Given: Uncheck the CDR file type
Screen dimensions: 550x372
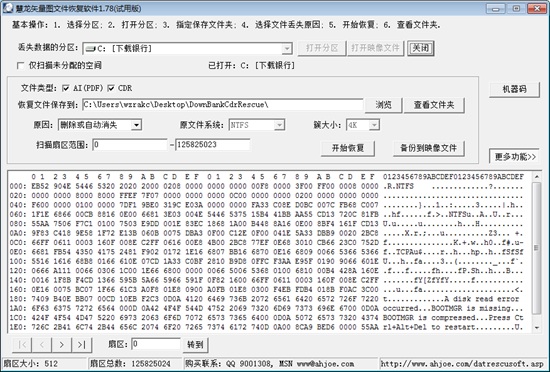Looking at the screenshot, I should point(110,88).
